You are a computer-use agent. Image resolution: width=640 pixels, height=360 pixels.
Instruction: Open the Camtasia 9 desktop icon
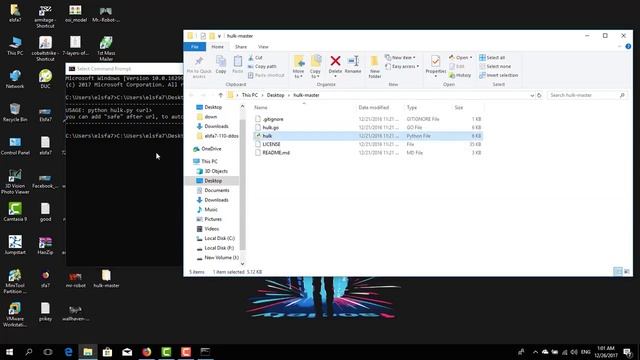[15, 212]
